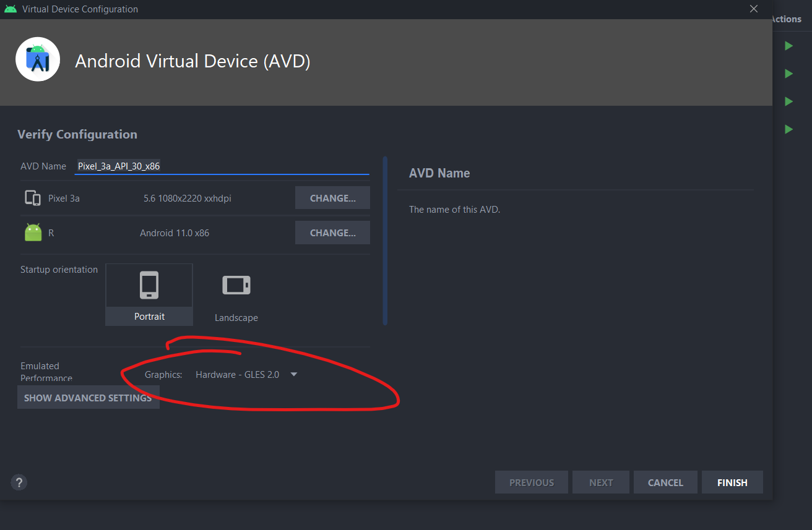Click the configuration panel vertical scrollbar
This screenshot has width=812, height=530.
(385, 241)
